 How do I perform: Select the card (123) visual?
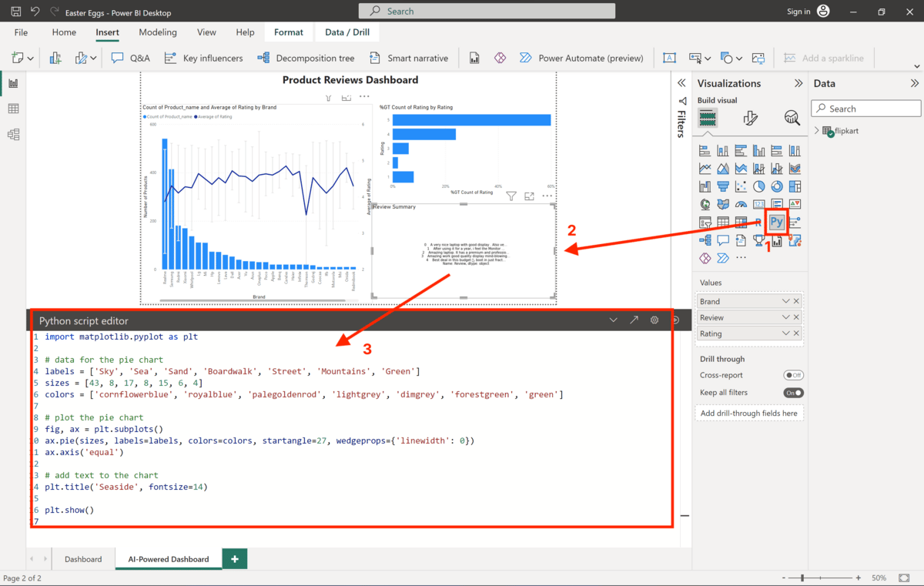pos(758,204)
